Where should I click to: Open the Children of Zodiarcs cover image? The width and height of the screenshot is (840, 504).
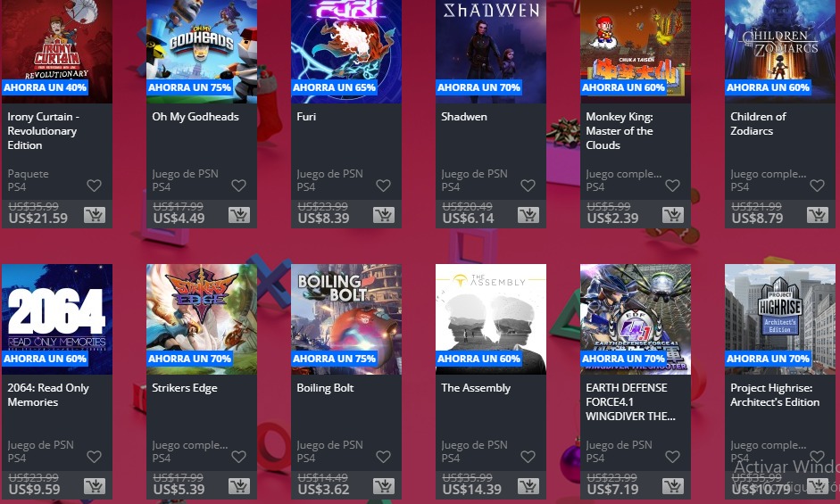(780, 52)
